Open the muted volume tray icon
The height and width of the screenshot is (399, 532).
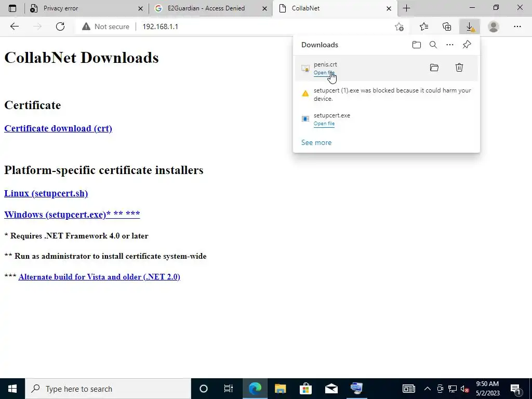click(465, 389)
